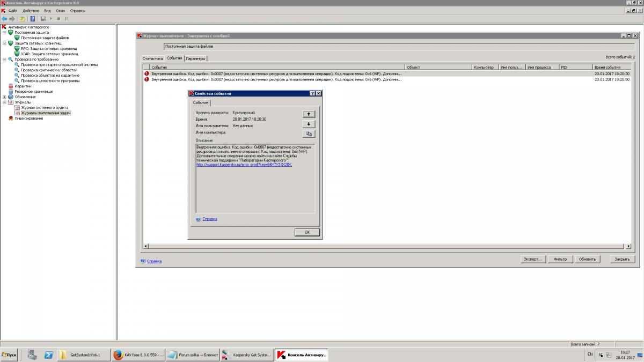
Task: Click the red error icon of the 18:20:50 event
Action: click(147, 79)
